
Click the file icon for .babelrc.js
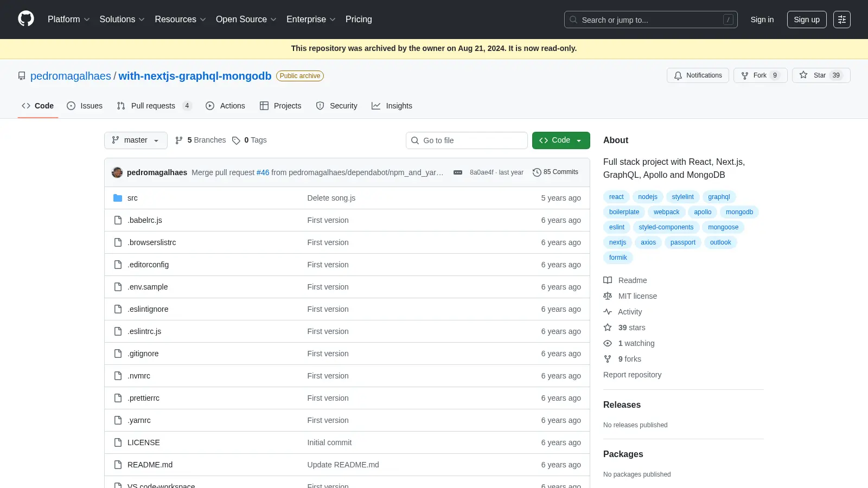pos(118,220)
